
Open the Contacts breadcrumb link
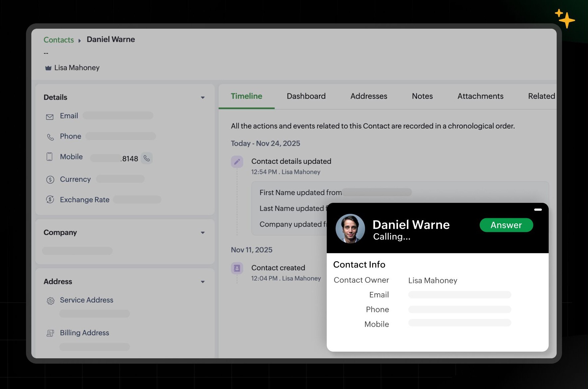(59, 40)
